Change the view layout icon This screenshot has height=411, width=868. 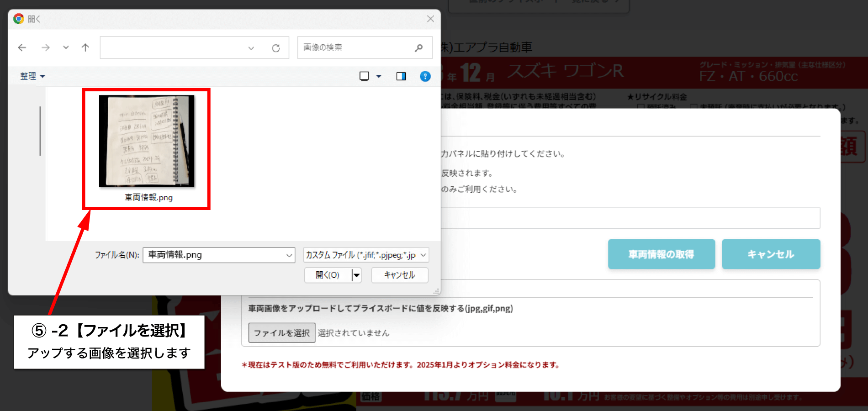(364, 76)
